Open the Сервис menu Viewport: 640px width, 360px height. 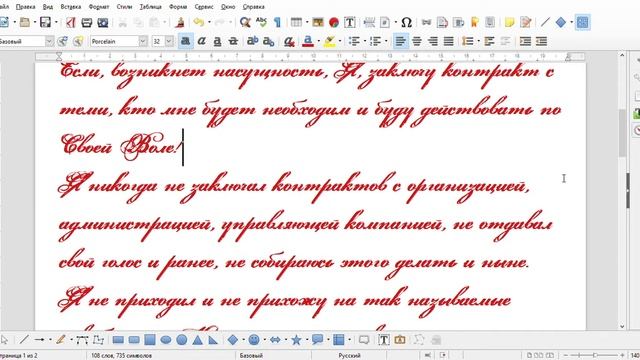(x=204, y=7)
